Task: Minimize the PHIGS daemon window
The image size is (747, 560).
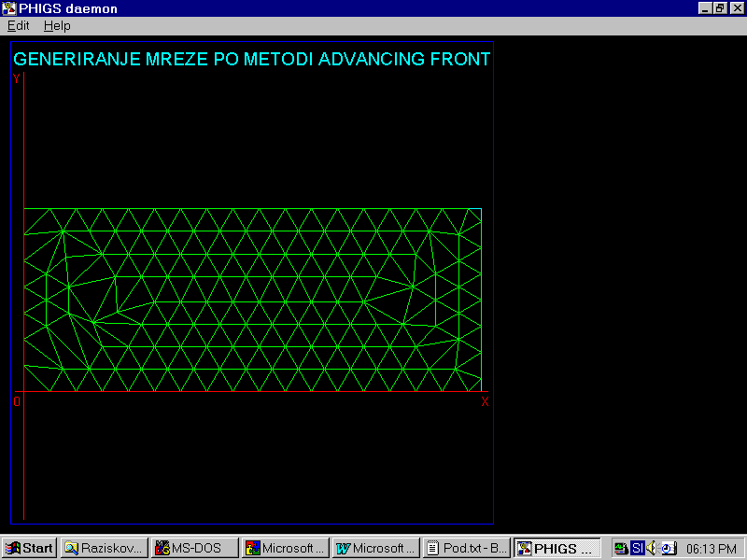Action: coord(706,8)
